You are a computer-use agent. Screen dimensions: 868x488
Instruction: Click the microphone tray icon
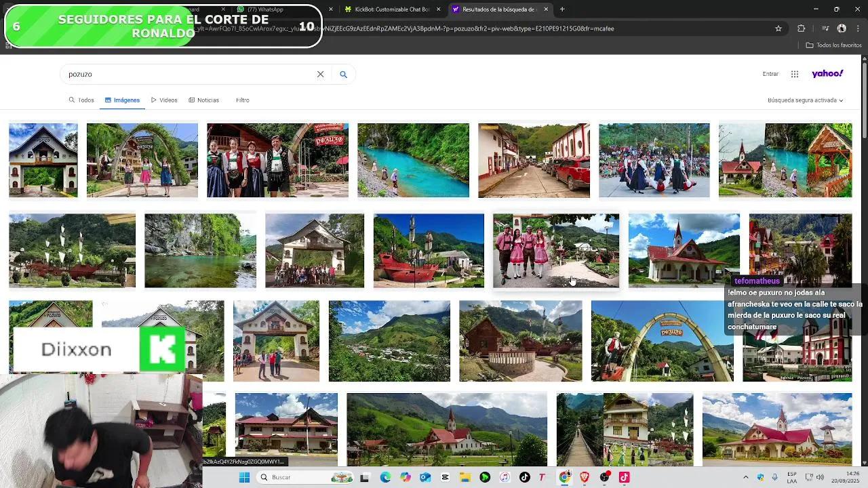(x=775, y=477)
